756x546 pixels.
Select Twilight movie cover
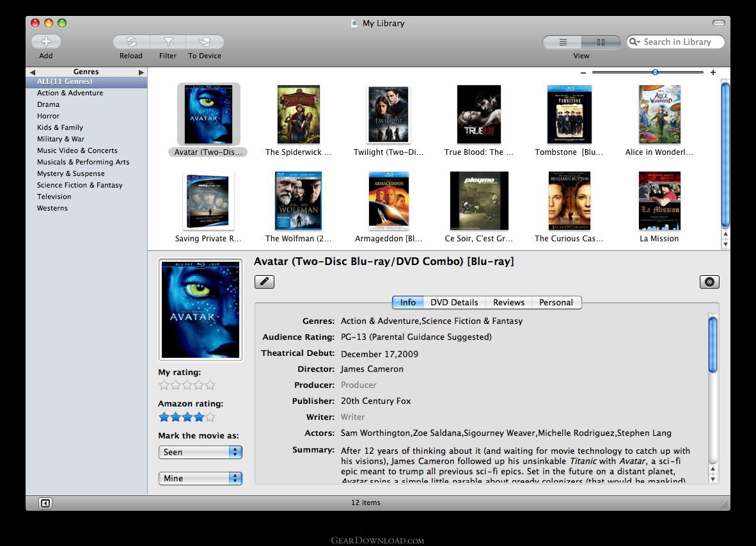click(x=389, y=115)
